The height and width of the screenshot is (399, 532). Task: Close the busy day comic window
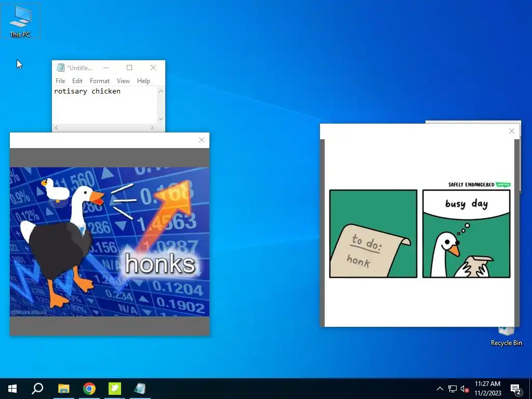point(512,131)
